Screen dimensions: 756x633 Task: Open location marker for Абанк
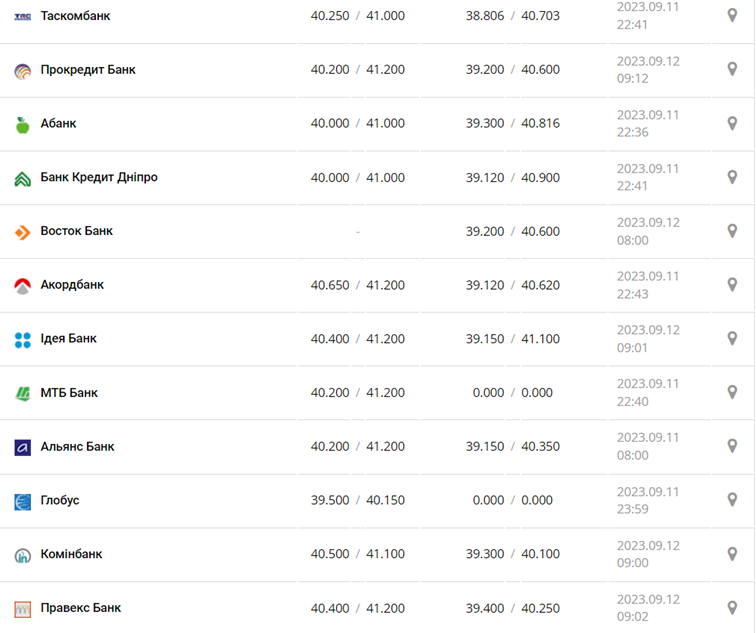pyautogui.click(x=732, y=124)
